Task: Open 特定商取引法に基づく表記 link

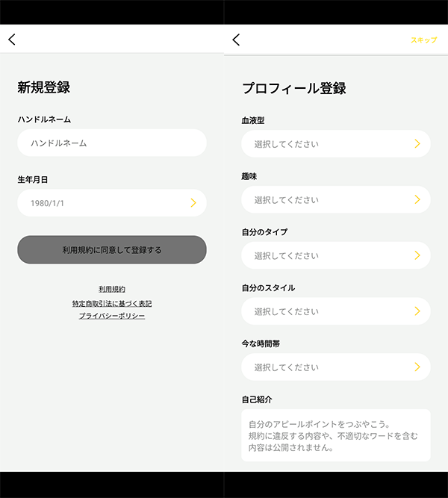Action: point(112,304)
